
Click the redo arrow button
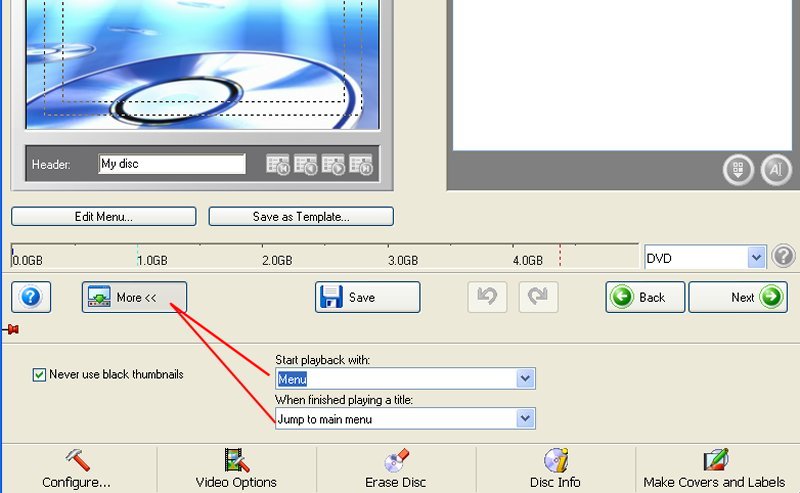click(538, 297)
